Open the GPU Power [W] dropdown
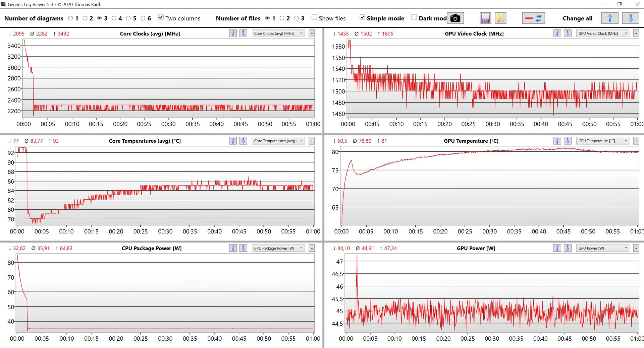 [x=602, y=248]
